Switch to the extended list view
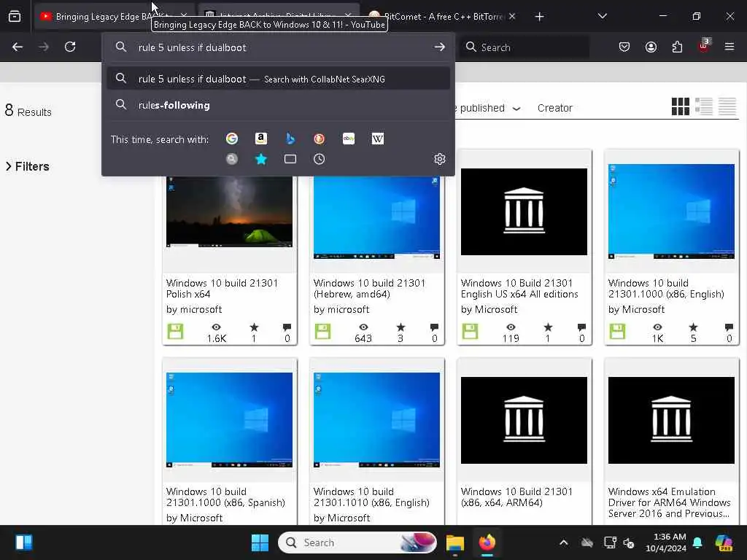The height and width of the screenshot is (560, 747). pos(704,106)
